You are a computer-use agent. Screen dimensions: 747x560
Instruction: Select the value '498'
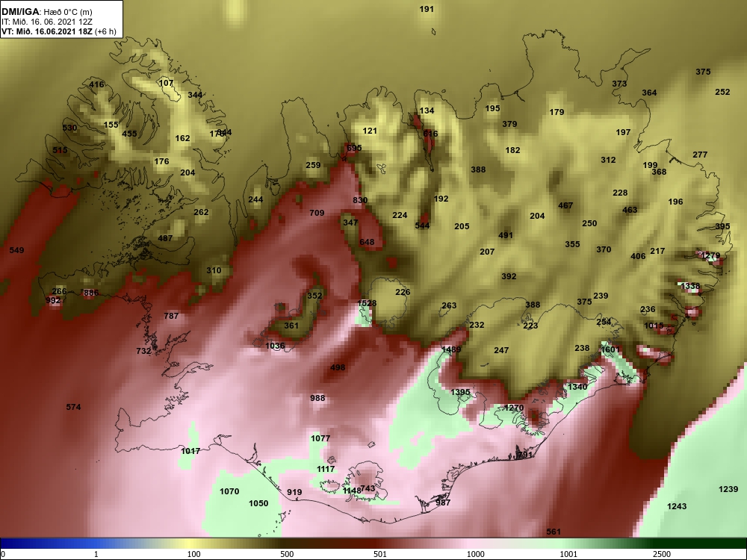click(338, 367)
